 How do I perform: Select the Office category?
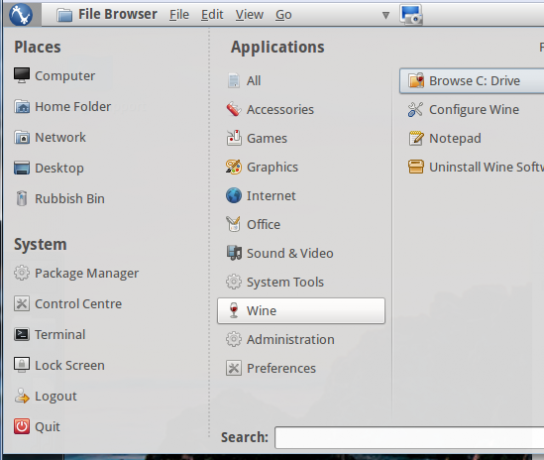[301, 225]
